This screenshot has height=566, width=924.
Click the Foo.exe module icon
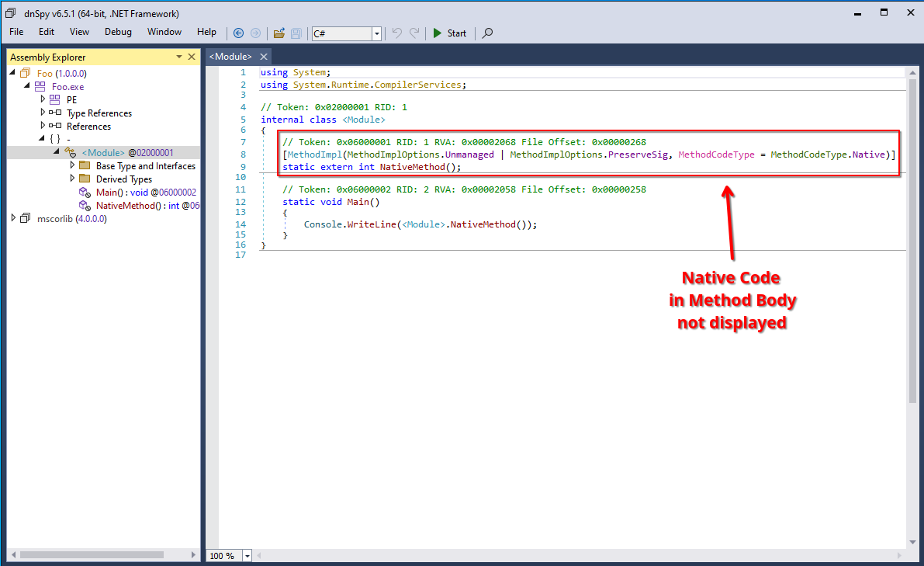tap(40, 86)
